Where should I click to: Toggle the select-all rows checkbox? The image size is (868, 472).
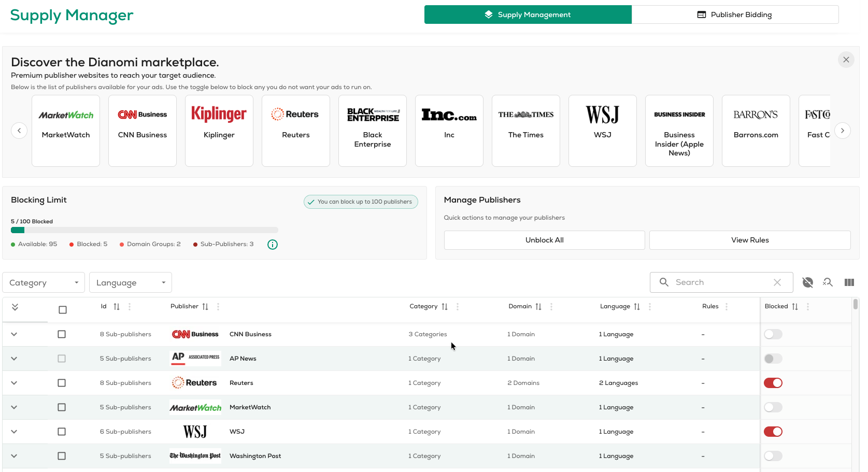coord(63,310)
